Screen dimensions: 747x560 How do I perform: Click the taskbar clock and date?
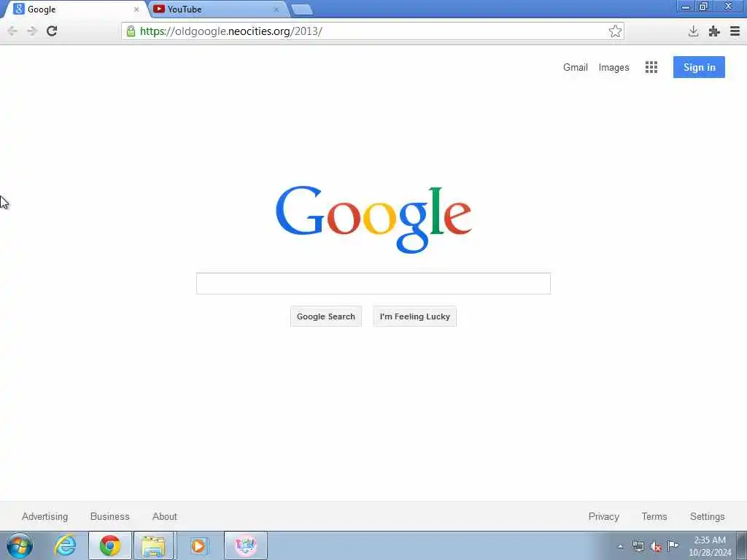point(710,546)
